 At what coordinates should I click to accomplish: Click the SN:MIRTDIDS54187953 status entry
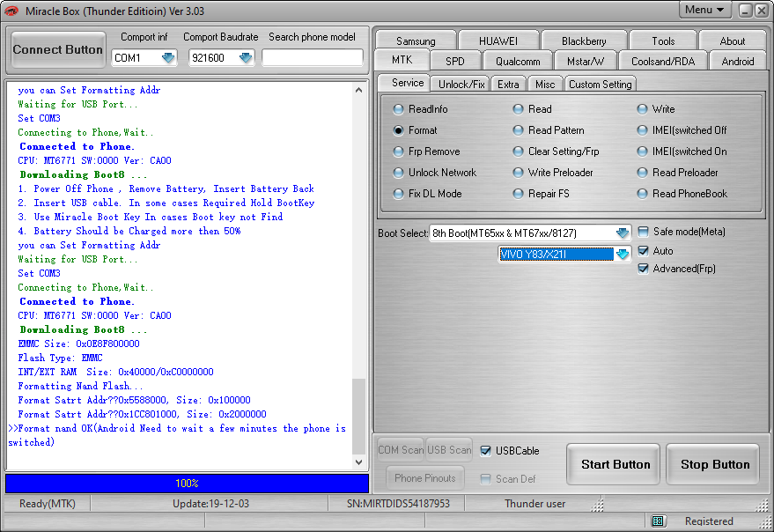(x=398, y=503)
